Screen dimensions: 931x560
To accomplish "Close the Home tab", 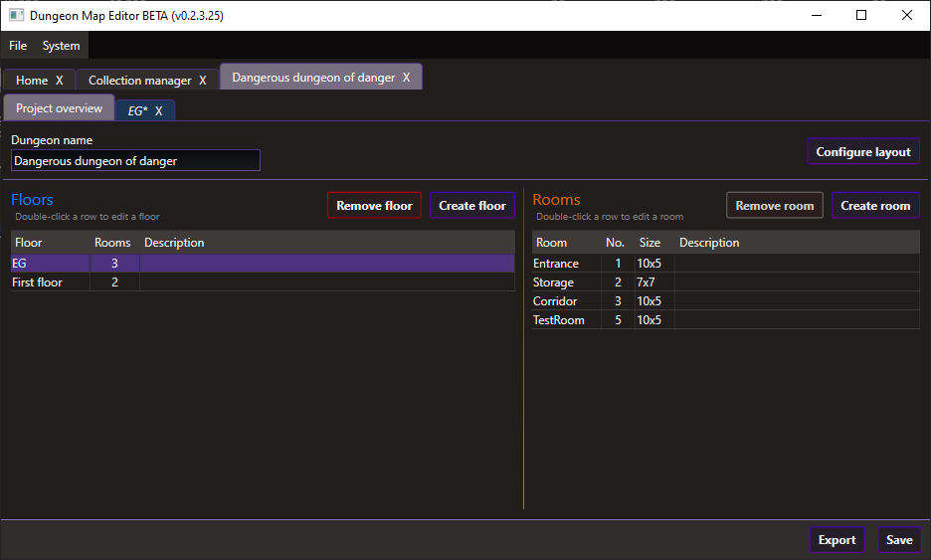I will click(x=60, y=81).
